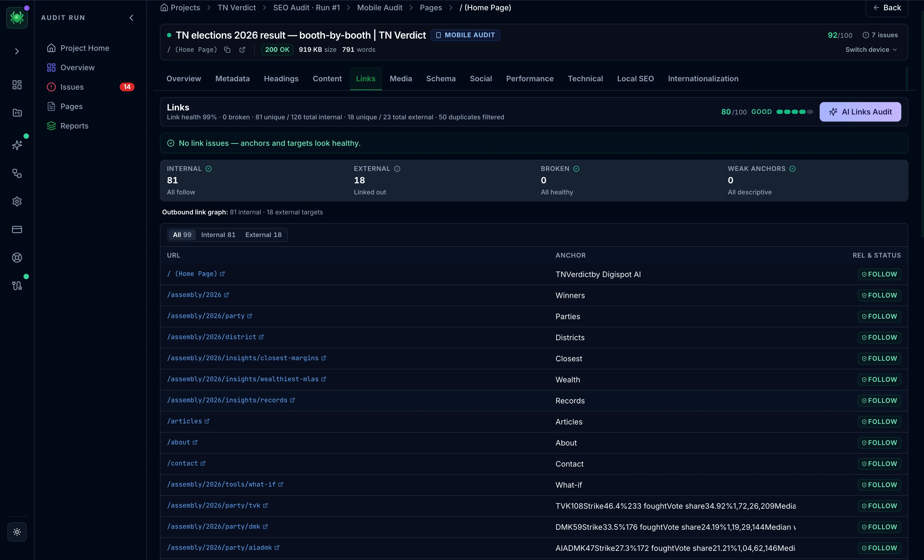
Task: Open external icon beside /assembly/2026/party/tvk
Action: click(x=265, y=505)
